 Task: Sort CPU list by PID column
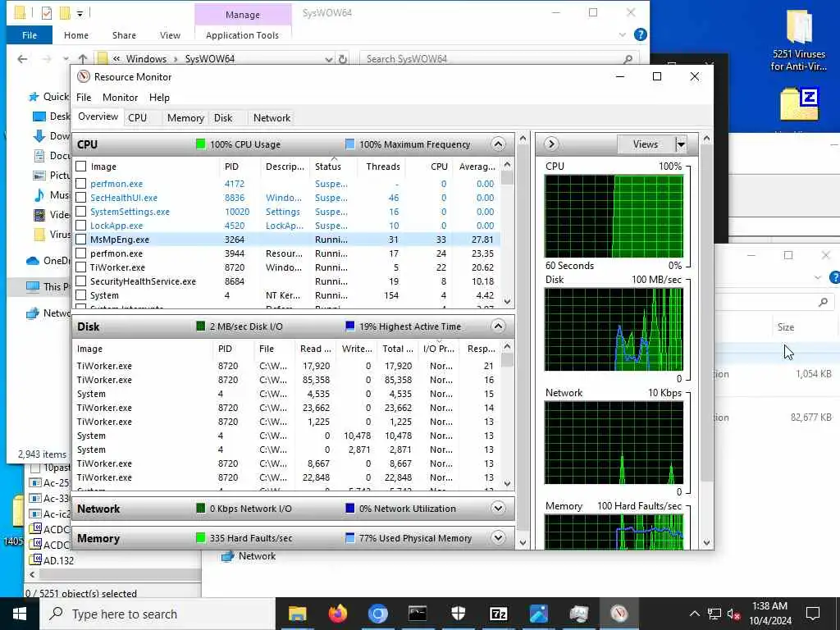pyautogui.click(x=231, y=167)
